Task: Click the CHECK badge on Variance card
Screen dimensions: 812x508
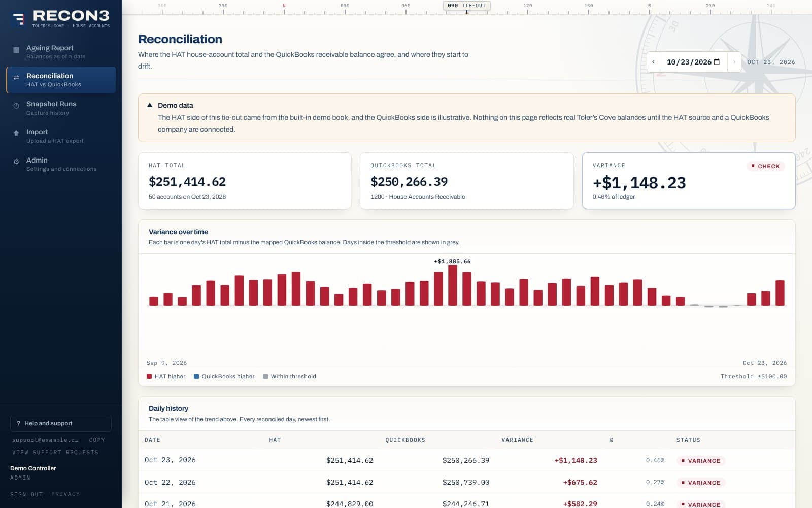Action: pos(766,166)
